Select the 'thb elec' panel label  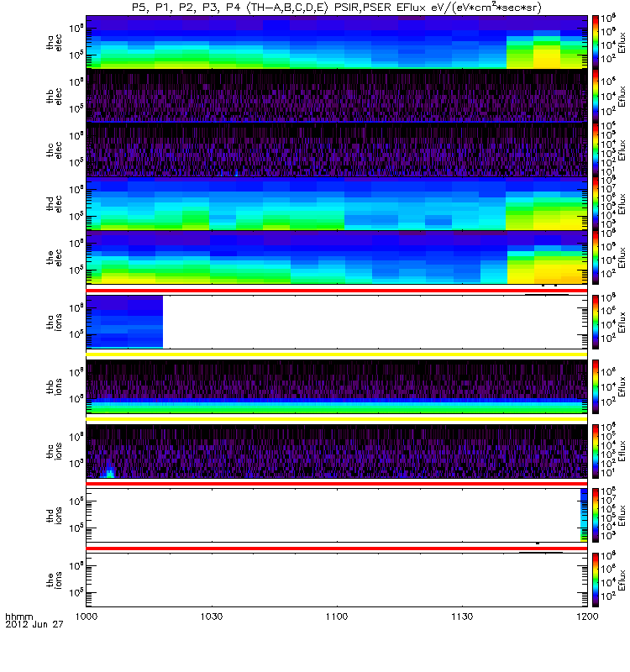point(55,97)
